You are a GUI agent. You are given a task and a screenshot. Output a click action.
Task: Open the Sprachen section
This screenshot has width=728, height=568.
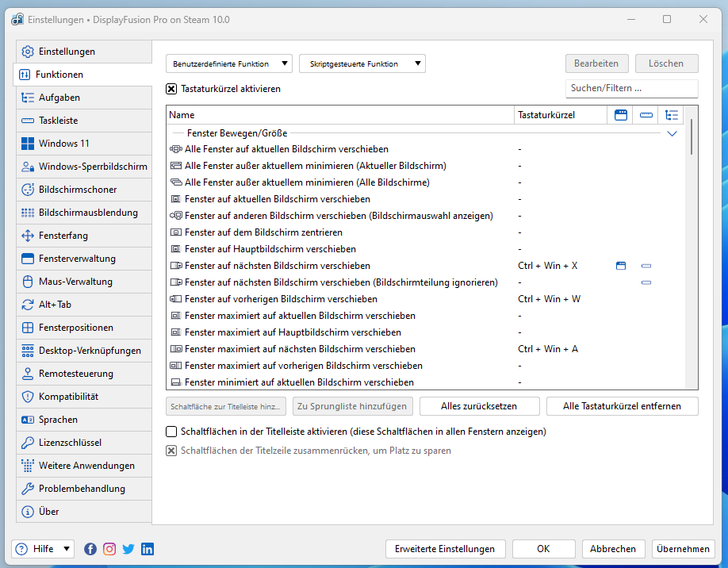(x=84, y=420)
